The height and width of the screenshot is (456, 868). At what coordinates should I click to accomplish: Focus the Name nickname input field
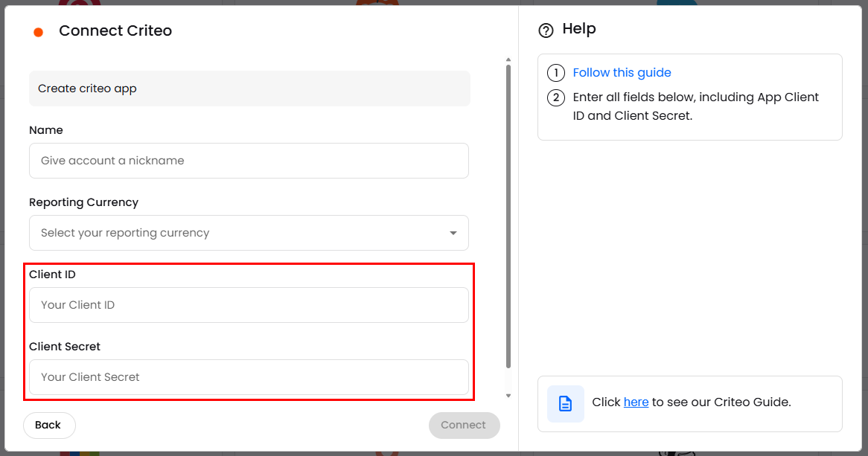pyautogui.click(x=249, y=161)
